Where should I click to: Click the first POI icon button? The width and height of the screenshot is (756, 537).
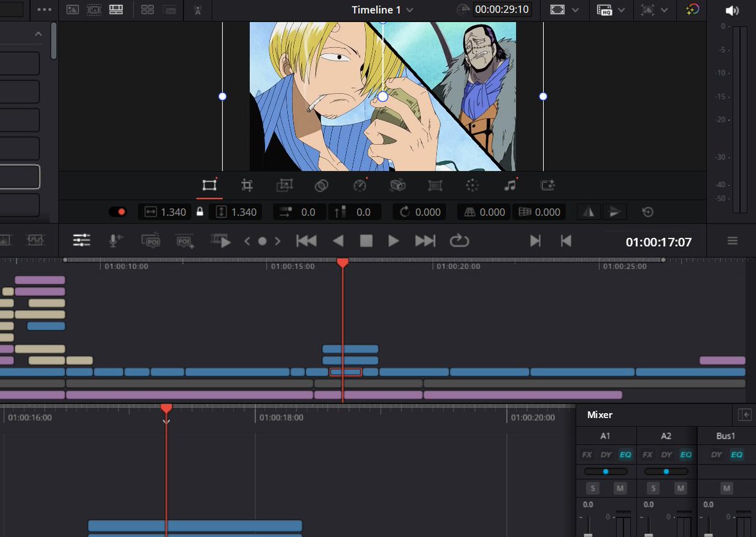151,240
